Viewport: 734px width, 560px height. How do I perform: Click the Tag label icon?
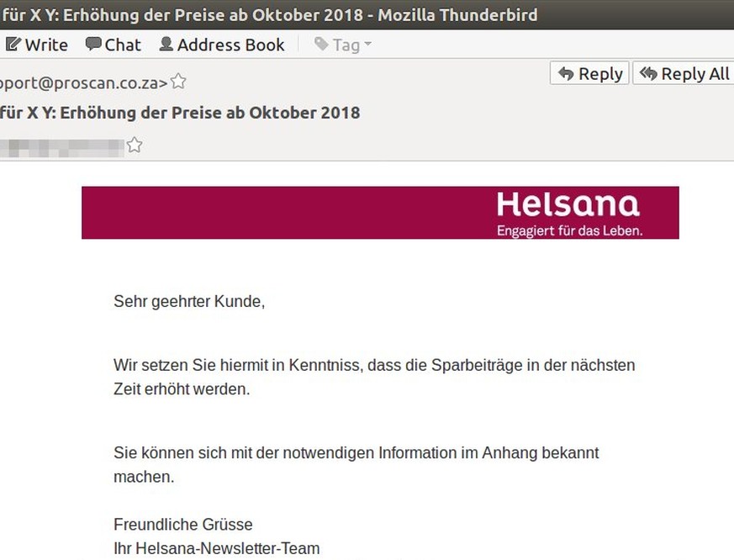click(x=321, y=45)
